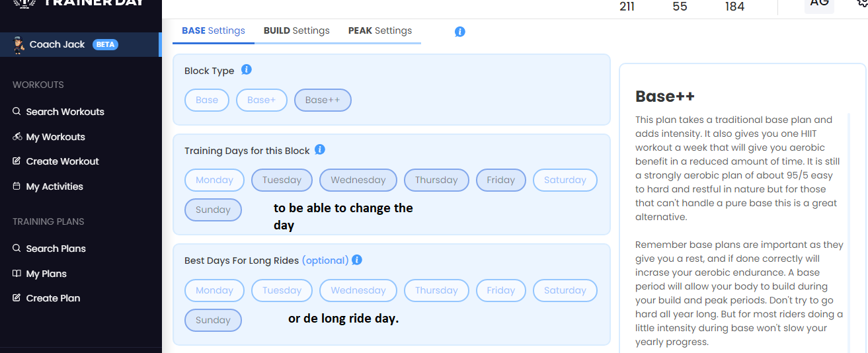Click the info icon next to Best Days For Long Rides
The height and width of the screenshot is (353, 868).
pos(357,260)
